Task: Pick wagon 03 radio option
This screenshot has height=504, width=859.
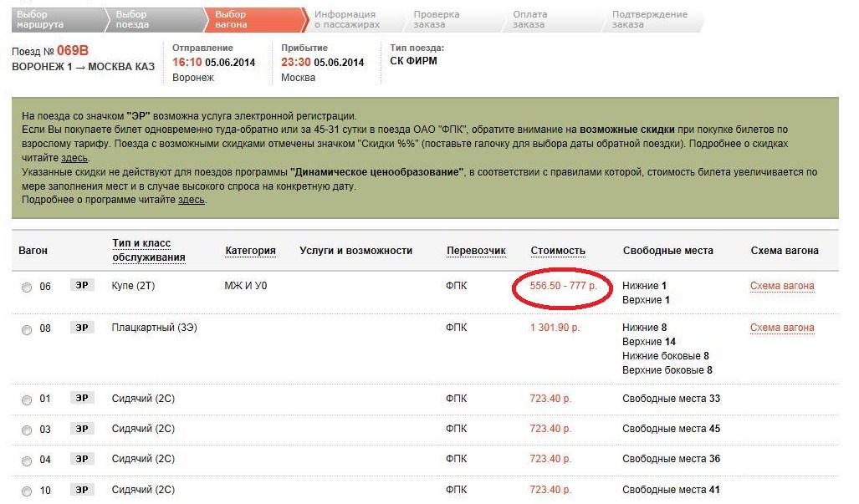Action: coord(27,430)
